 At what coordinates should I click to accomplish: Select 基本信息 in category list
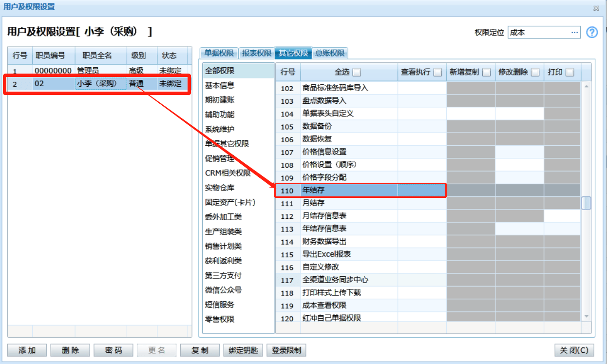click(x=239, y=85)
